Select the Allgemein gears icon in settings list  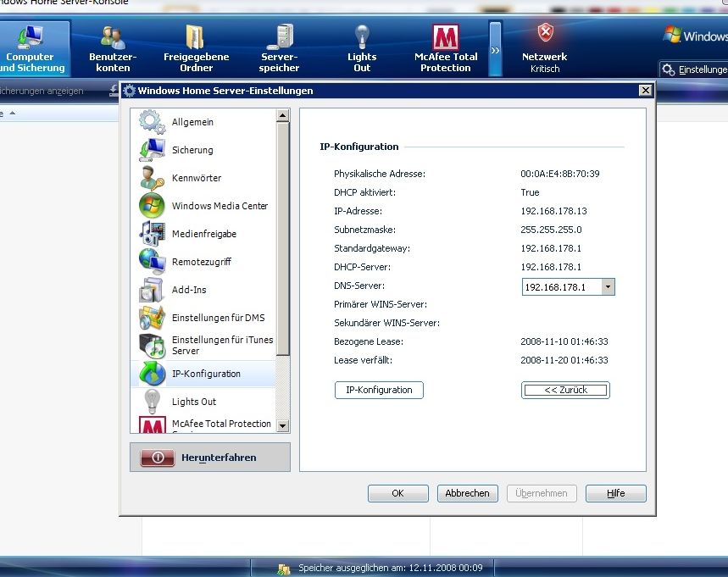point(152,122)
